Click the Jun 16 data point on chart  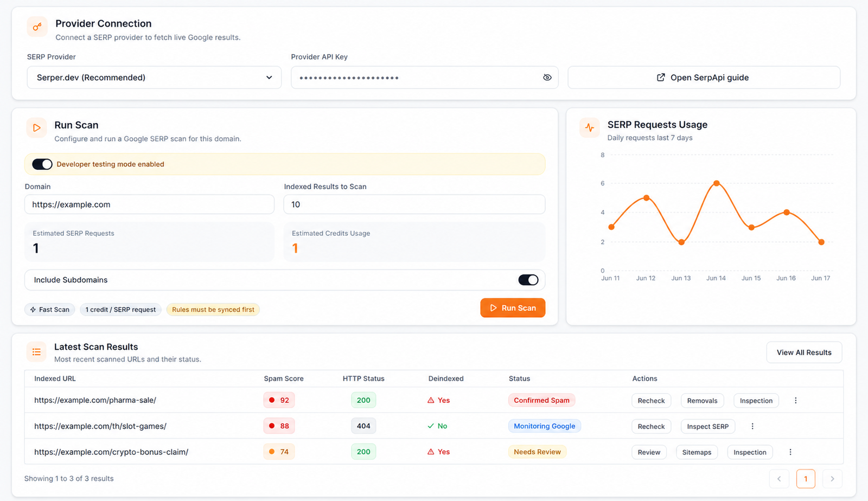pyautogui.click(x=786, y=213)
